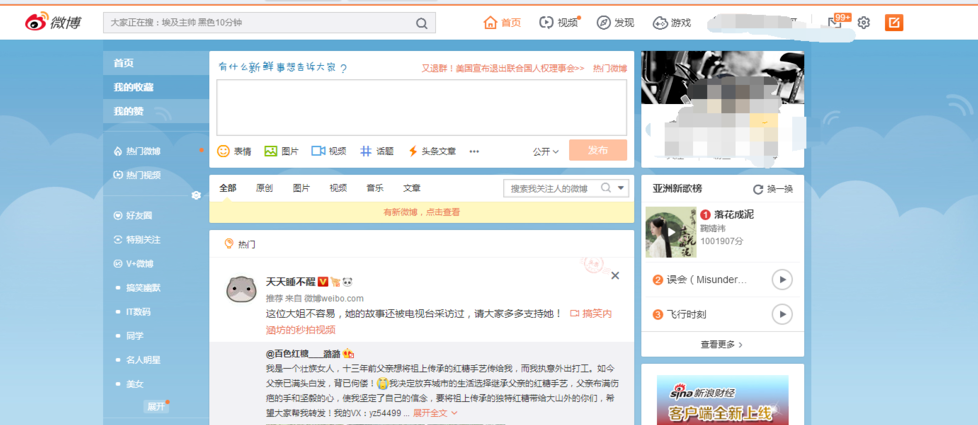
Task: Open 我的收藏 in left sidebar
Action: [156, 87]
